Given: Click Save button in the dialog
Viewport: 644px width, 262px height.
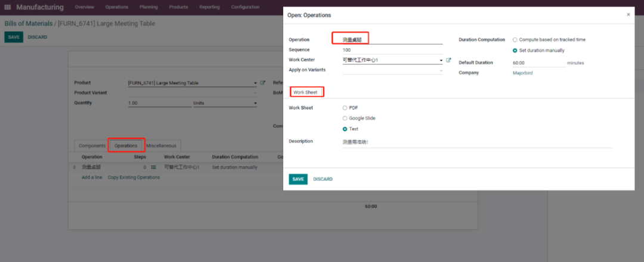Looking at the screenshot, I should 298,179.
